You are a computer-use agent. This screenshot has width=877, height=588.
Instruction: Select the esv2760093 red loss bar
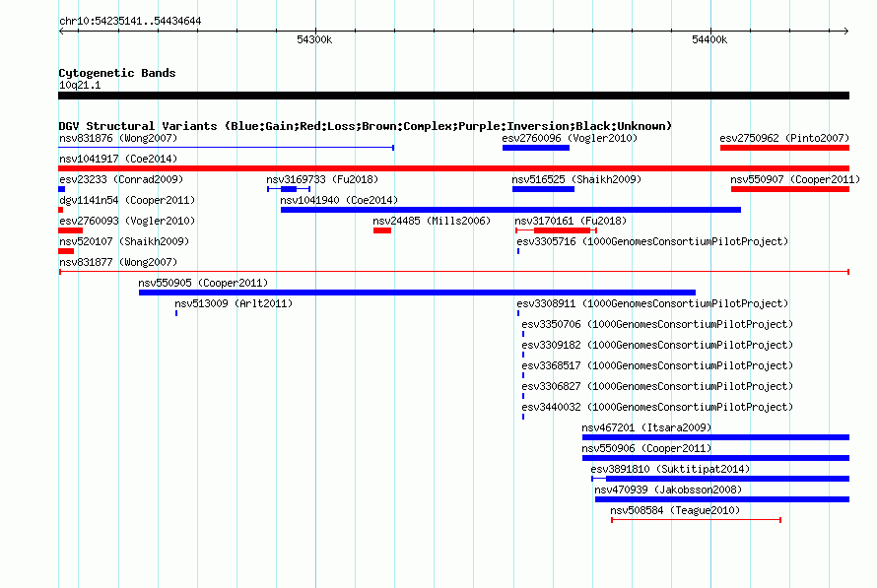[71, 230]
